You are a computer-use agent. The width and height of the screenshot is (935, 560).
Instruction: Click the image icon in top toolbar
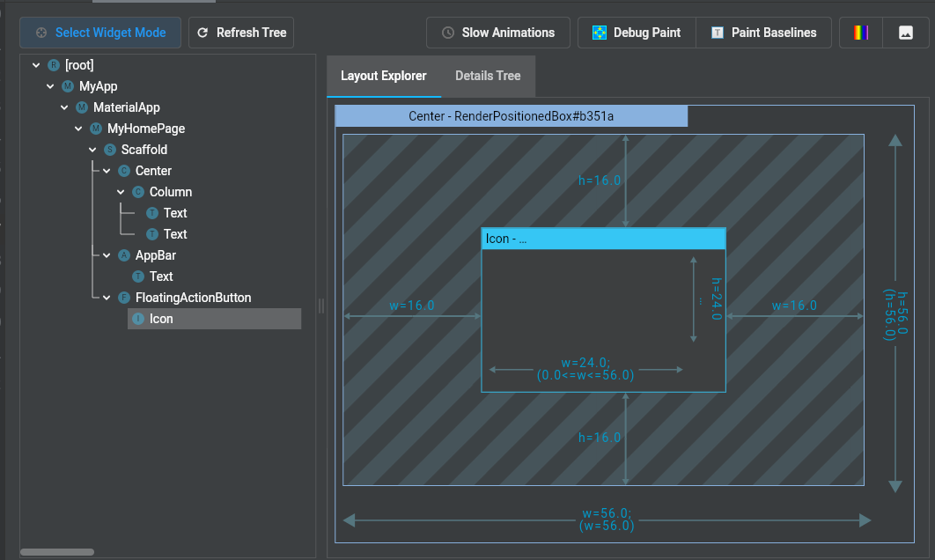click(x=905, y=33)
